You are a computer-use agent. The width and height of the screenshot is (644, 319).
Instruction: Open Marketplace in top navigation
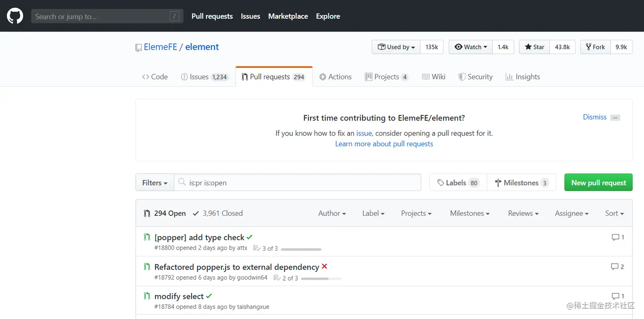[288, 16]
